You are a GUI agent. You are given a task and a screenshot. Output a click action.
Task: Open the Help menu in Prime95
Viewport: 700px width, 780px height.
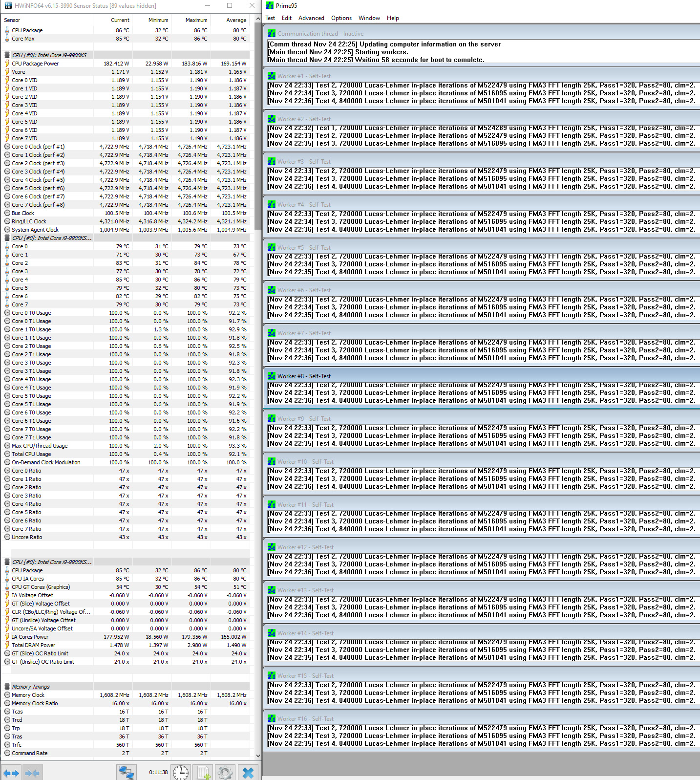click(x=393, y=18)
